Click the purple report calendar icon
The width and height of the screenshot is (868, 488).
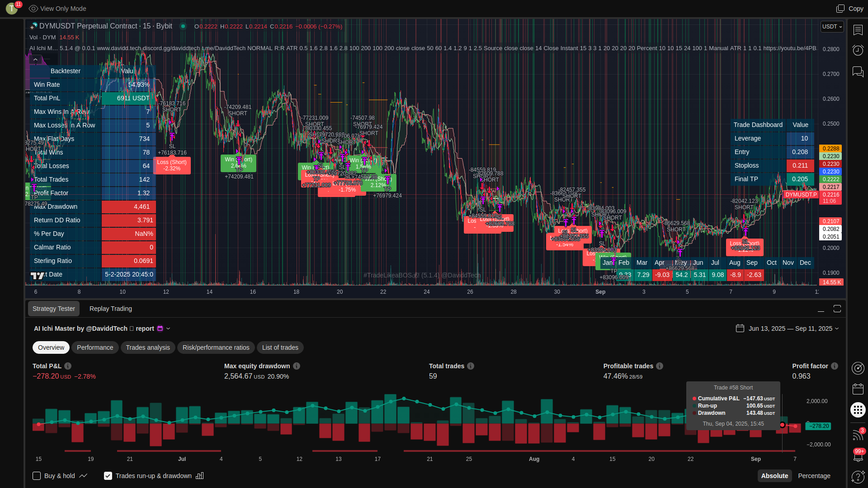tap(160, 328)
